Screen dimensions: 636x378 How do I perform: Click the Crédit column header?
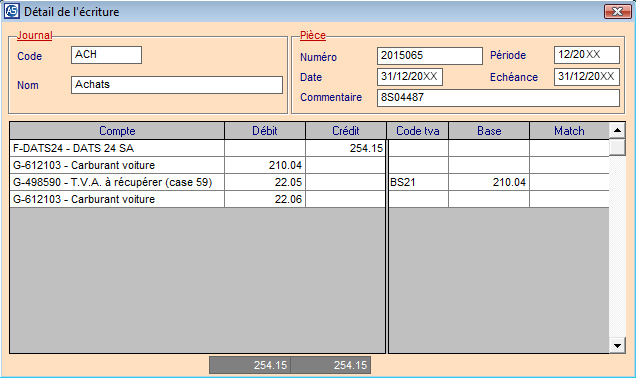tap(346, 131)
